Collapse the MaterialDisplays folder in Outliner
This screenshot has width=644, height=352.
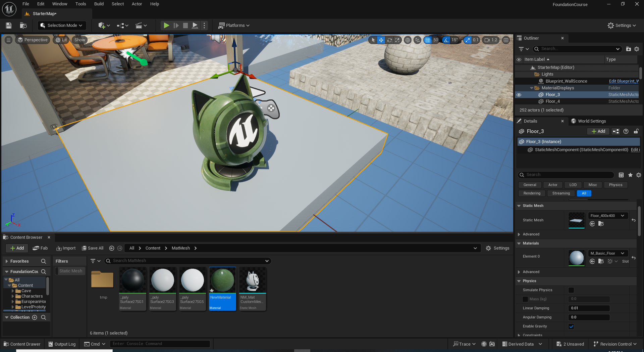[532, 88]
